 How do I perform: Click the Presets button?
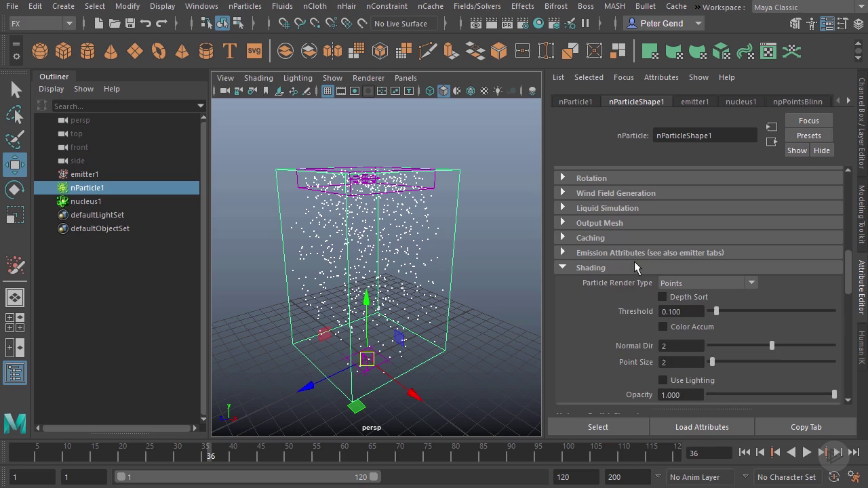(808, 136)
